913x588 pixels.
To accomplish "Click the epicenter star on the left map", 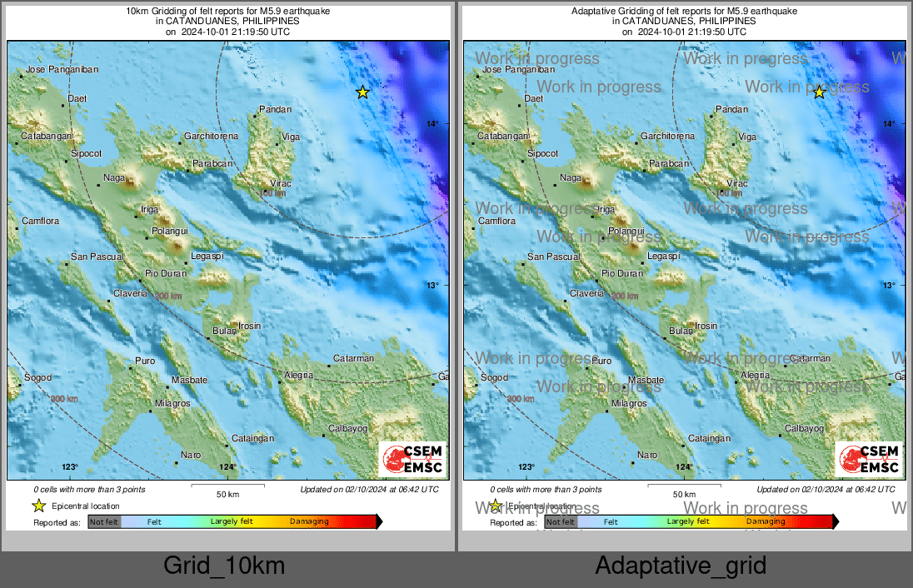I will [x=362, y=92].
